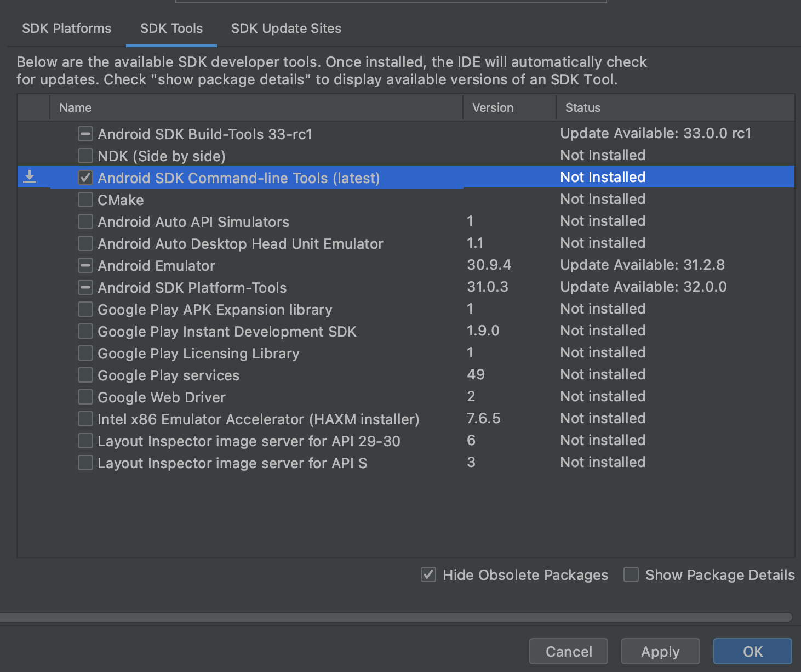Viewport: 801px width, 672px height.
Task: Select the 'Android Emulator' row name
Action: [x=156, y=265]
